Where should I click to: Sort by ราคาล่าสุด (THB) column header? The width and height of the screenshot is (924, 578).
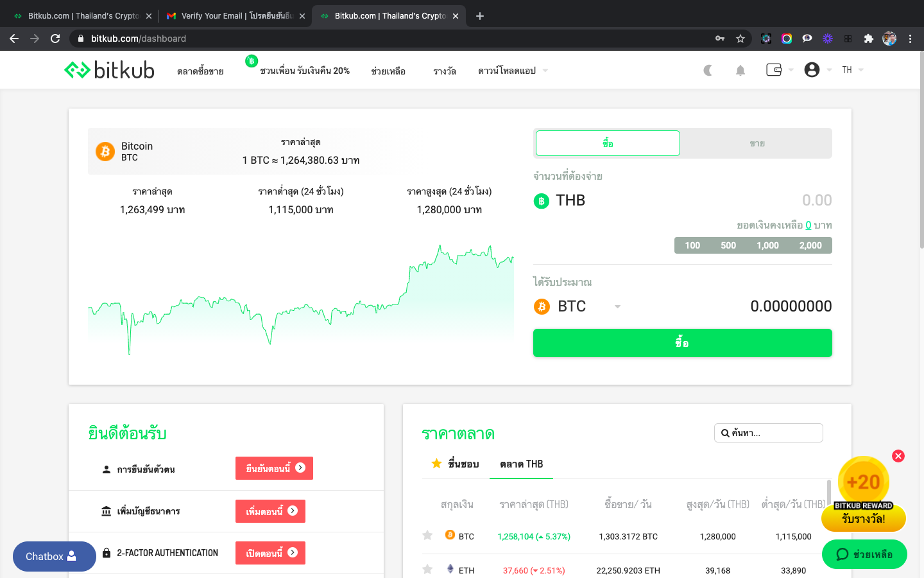(x=534, y=504)
